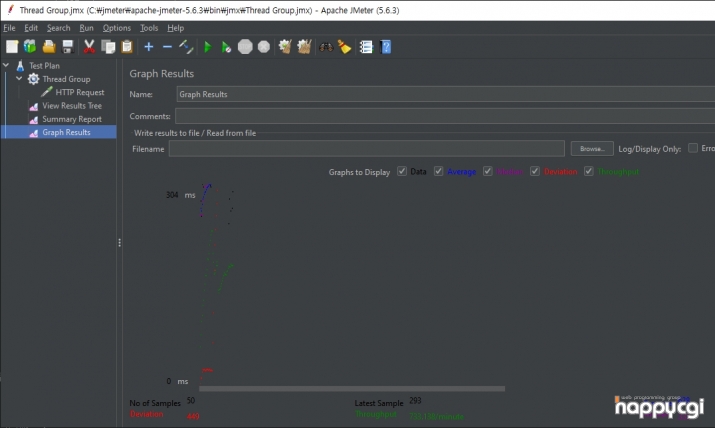Image resolution: width=715 pixels, height=428 pixels.
Task: Open the Help menu
Action: (176, 28)
